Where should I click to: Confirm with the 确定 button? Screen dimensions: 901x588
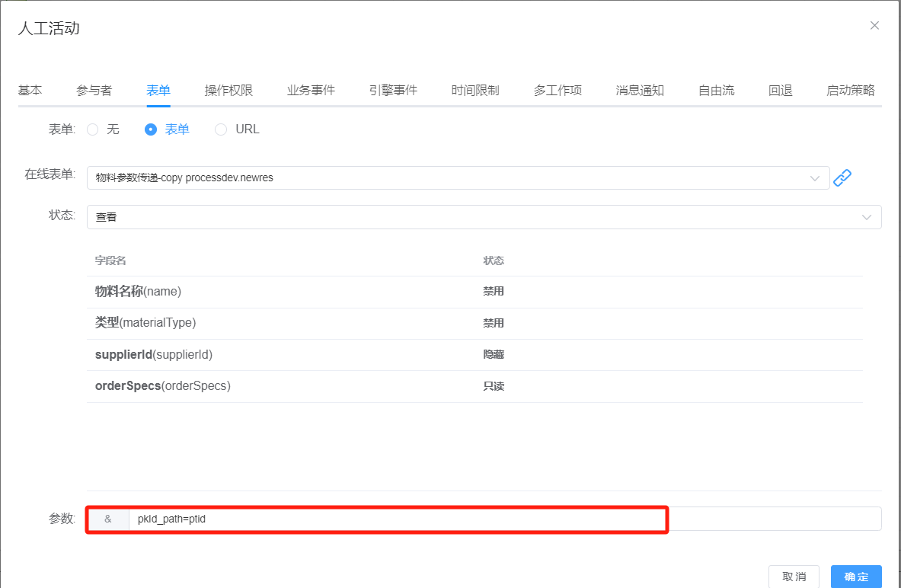(x=856, y=577)
